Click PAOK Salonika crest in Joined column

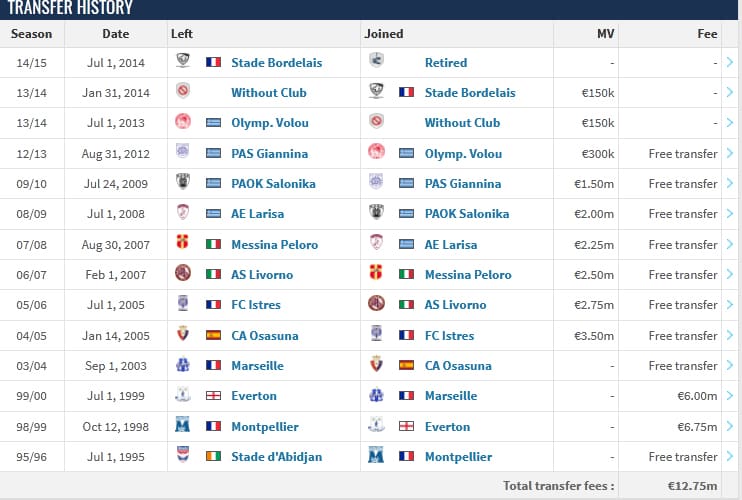click(x=376, y=214)
